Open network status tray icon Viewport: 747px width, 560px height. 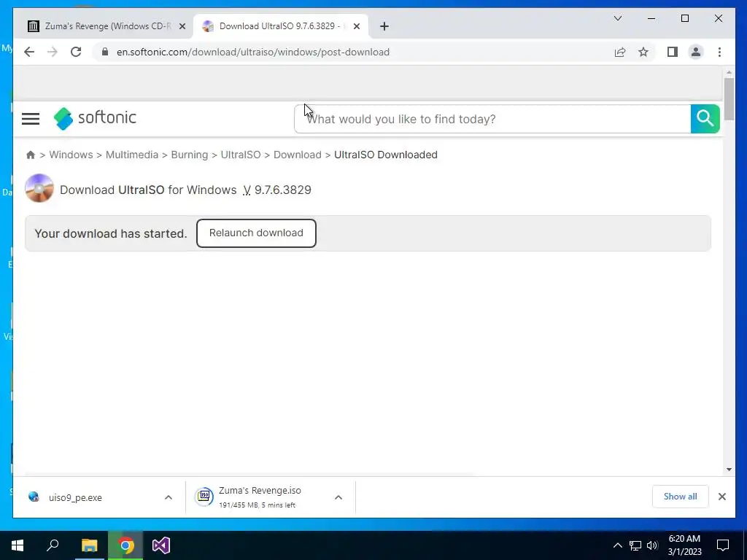pos(635,545)
